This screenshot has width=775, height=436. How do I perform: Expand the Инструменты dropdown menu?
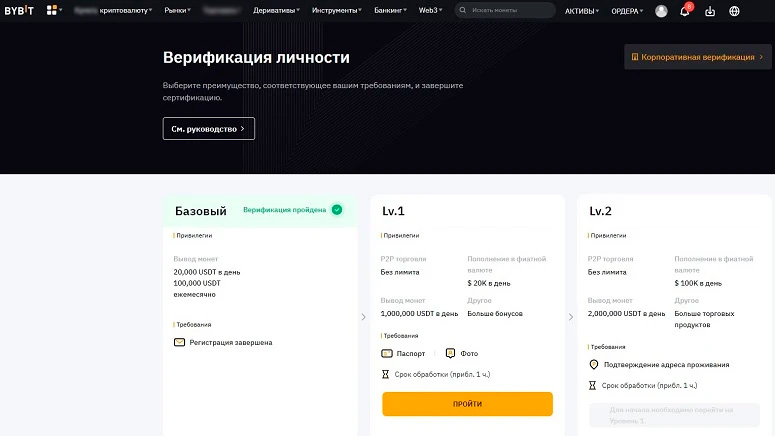coord(337,10)
